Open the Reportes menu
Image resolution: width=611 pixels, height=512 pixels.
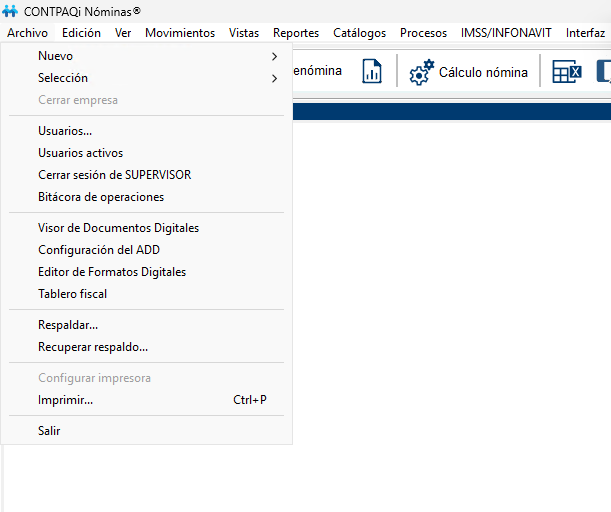tap(296, 33)
